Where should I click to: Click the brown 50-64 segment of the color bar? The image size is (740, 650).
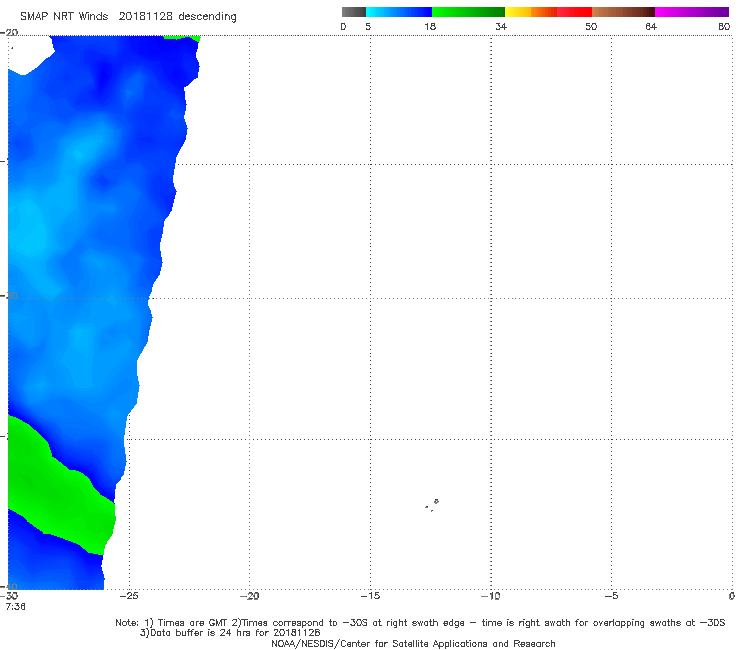coord(623,12)
